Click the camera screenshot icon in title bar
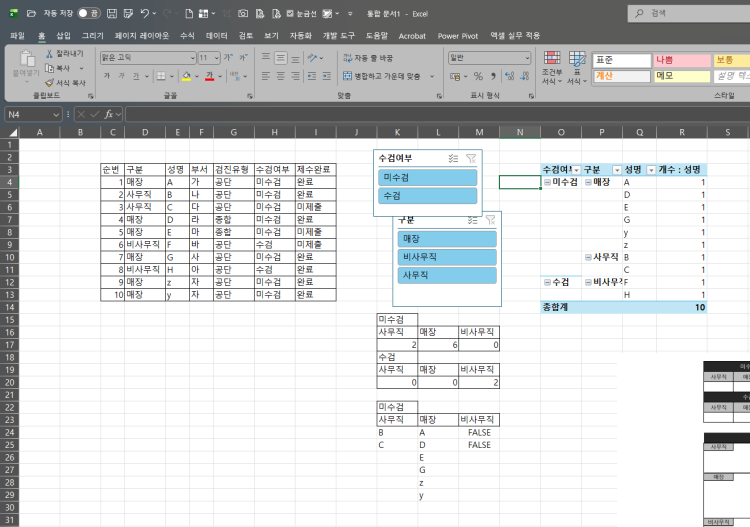 244,13
